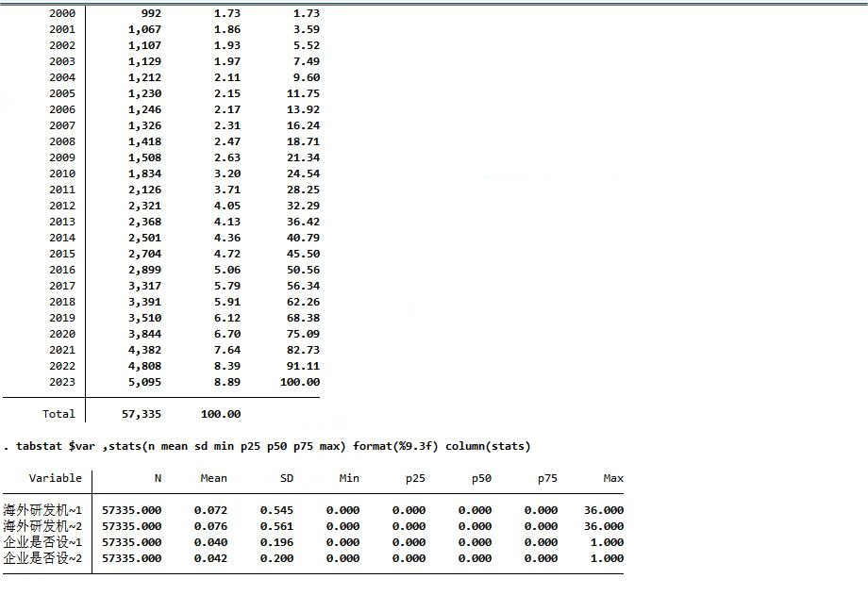Click the Variable column header
The width and height of the screenshot is (868, 595).
55,478
